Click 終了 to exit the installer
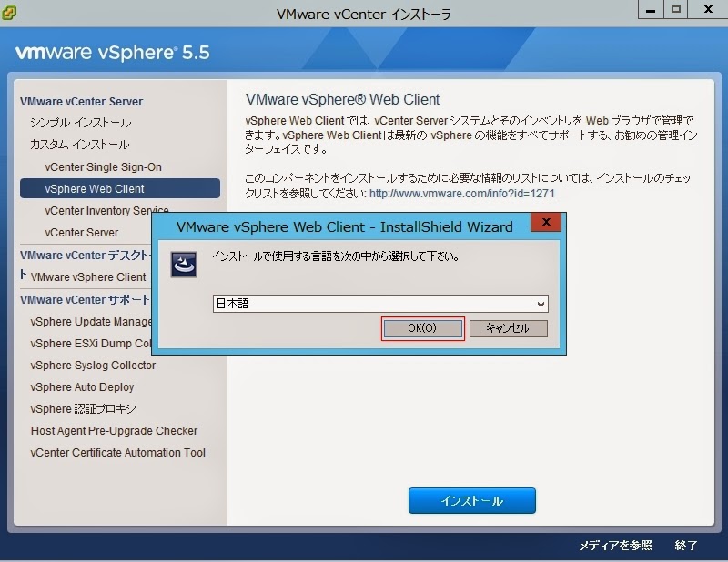Image resolution: width=728 pixels, height=562 pixels. [x=686, y=546]
